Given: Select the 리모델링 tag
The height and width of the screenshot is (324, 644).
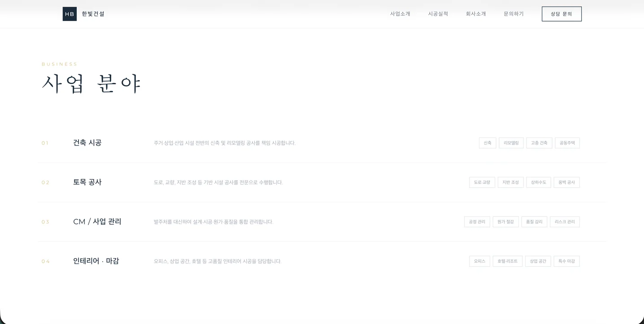Looking at the screenshot, I should 511,143.
